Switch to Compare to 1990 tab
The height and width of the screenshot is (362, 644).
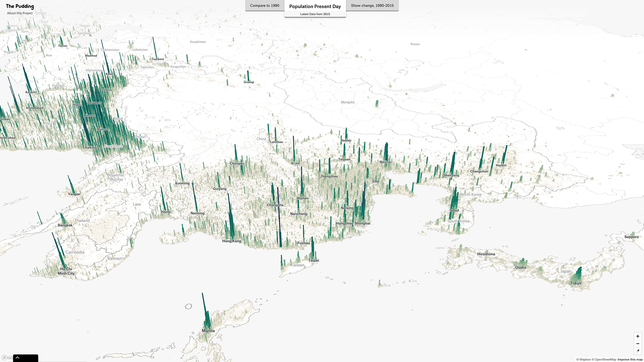pyautogui.click(x=265, y=6)
